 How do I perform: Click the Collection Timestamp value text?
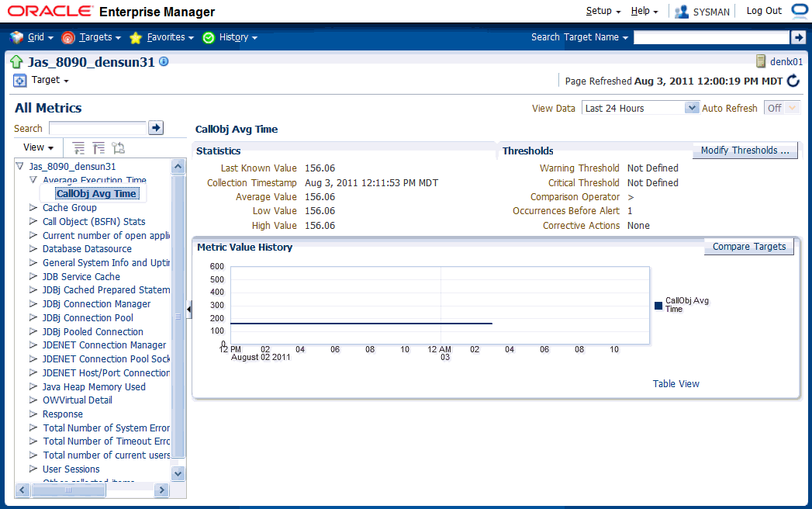pyautogui.click(x=371, y=183)
